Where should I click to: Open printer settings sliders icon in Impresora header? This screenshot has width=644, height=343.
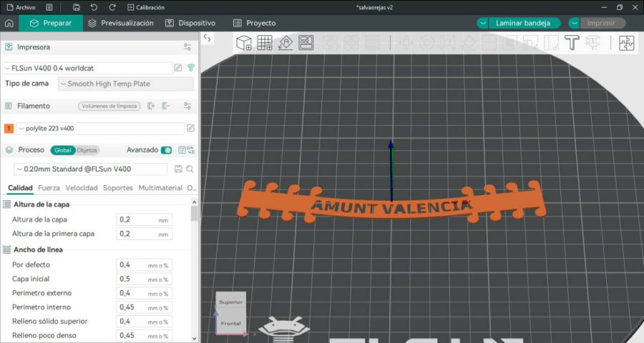point(187,47)
